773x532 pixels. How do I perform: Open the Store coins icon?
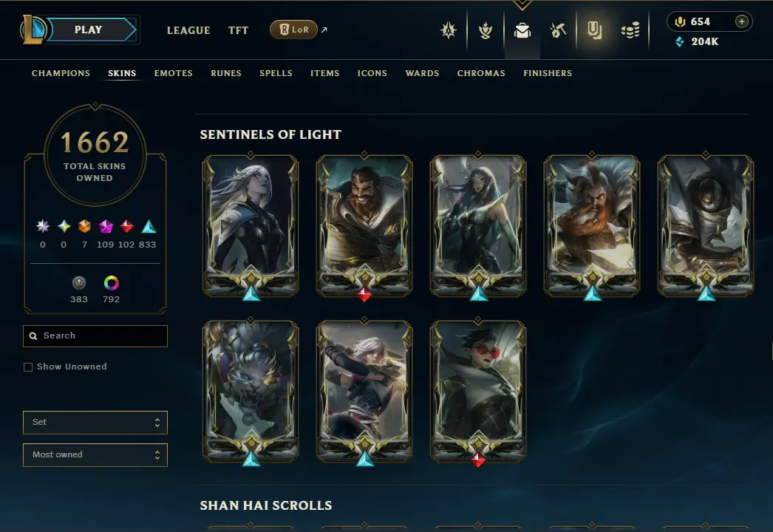[x=630, y=30]
